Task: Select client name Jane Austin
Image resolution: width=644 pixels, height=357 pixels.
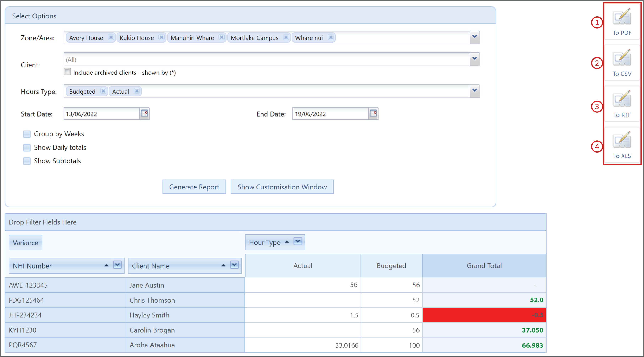Action: click(185, 285)
